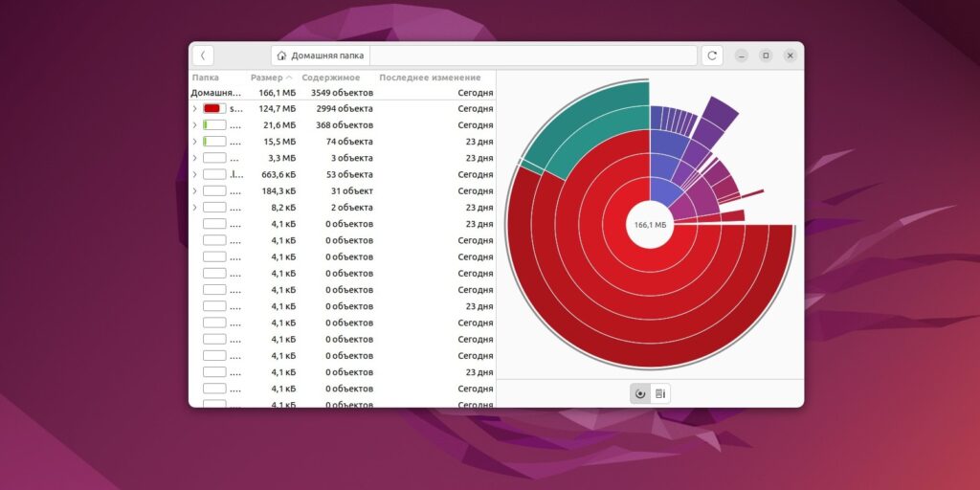Click the empty path field beside Домашняя папка

coord(533,56)
